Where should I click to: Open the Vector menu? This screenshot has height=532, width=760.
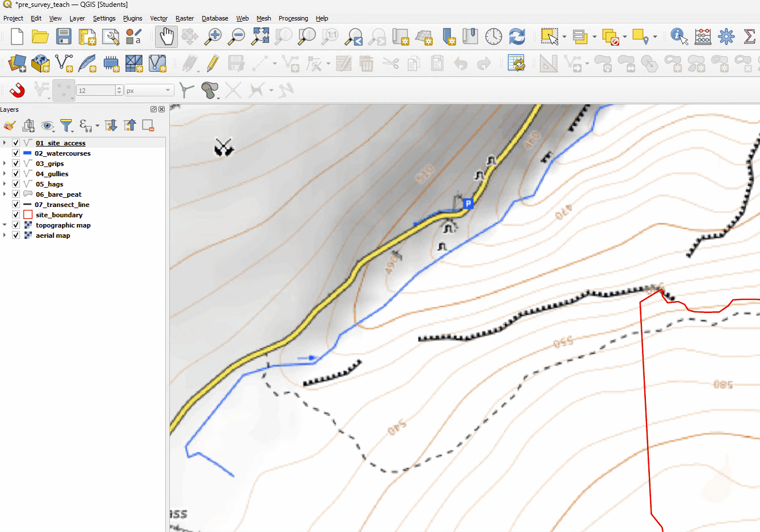pos(158,18)
